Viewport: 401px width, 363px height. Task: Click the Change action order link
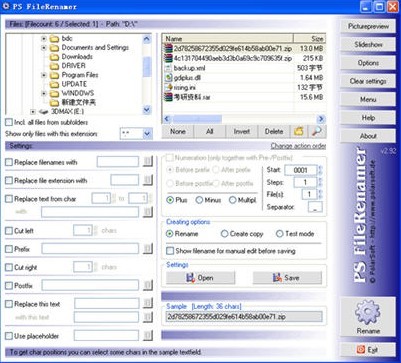pos(298,146)
